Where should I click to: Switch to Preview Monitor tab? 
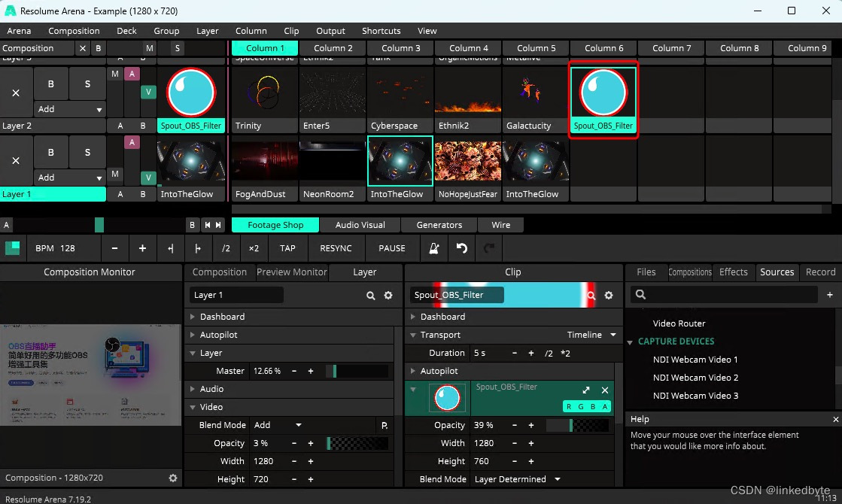(292, 272)
